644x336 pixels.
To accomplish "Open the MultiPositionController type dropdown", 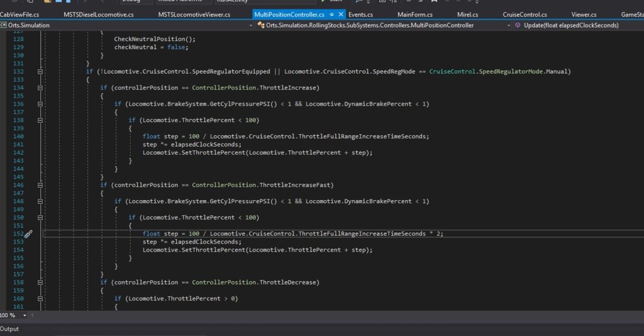I will pos(508,25).
